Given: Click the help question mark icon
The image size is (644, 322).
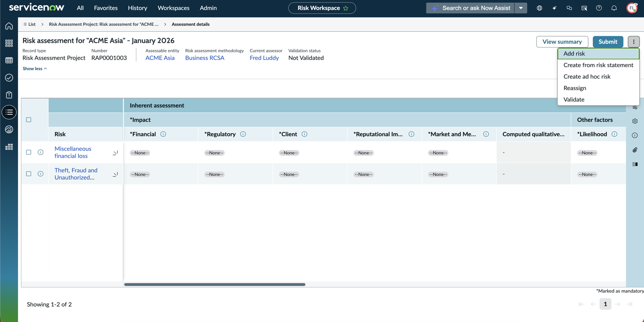Looking at the screenshot, I should pyautogui.click(x=599, y=8).
